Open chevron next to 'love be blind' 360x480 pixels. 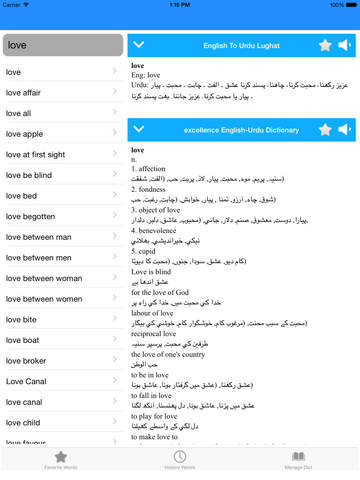tap(115, 174)
